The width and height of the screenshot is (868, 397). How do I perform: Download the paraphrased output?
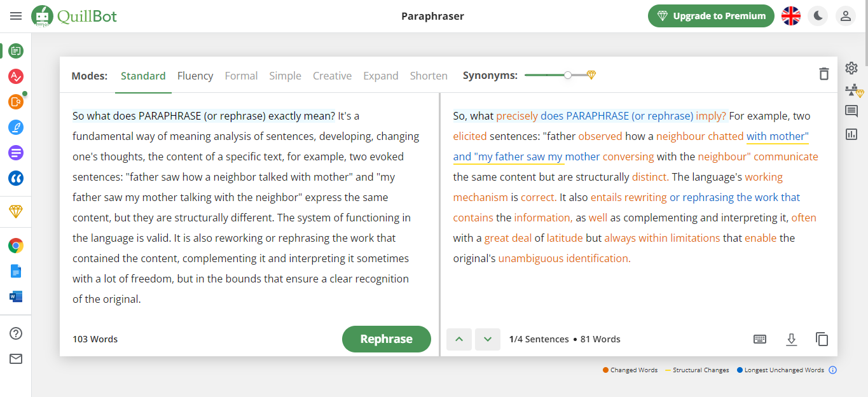[791, 339]
